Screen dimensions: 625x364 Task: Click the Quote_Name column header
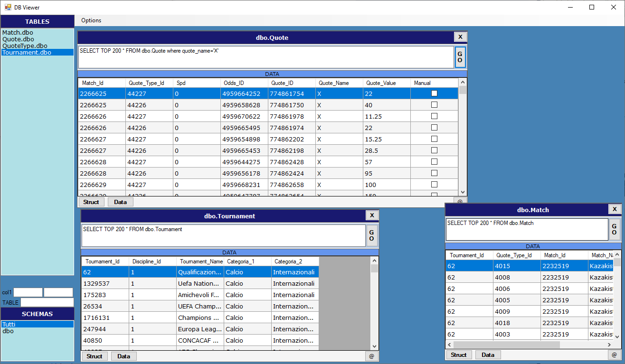pos(339,83)
